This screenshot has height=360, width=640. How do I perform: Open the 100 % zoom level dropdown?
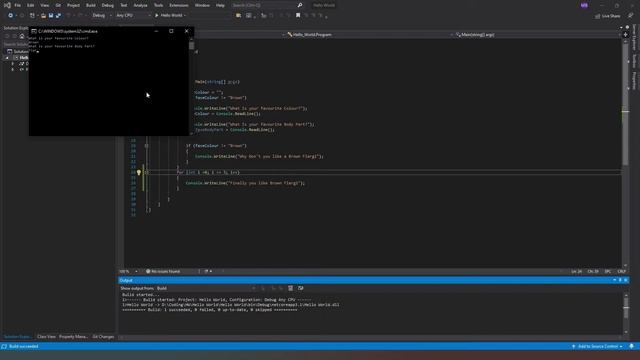pyautogui.click(x=128, y=271)
